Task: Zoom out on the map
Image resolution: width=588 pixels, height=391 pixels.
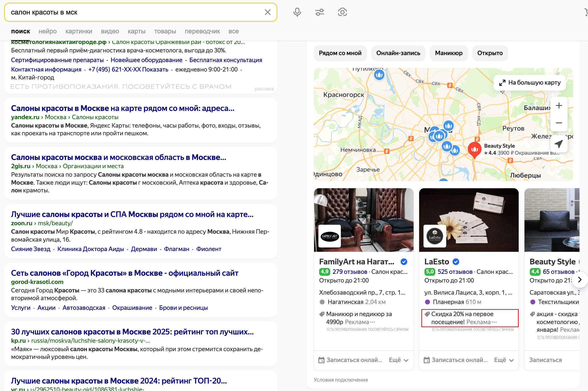Action: pyautogui.click(x=559, y=123)
